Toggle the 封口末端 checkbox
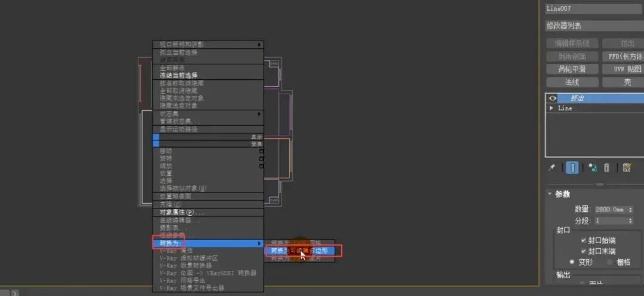644x296 pixels. pyautogui.click(x=583, y=251)
